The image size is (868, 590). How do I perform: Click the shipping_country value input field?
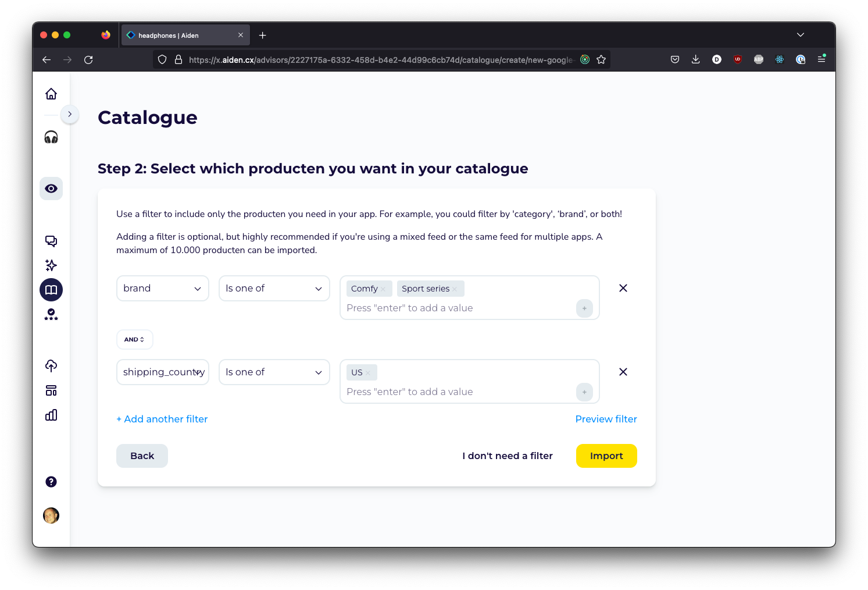point(459,392)
